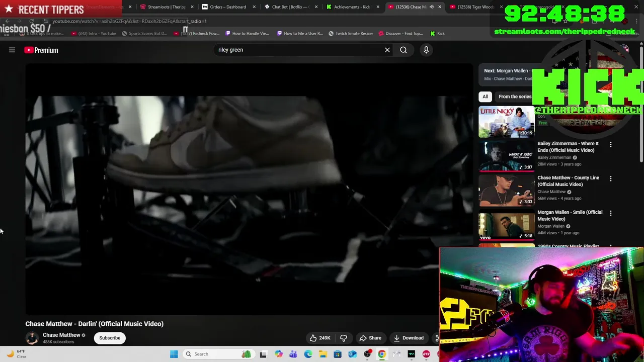The height and width of the screenshot is (362, 644).
Task: Close the 'Orders – Dashboard' tab
Action: click(x=254, y=7)
